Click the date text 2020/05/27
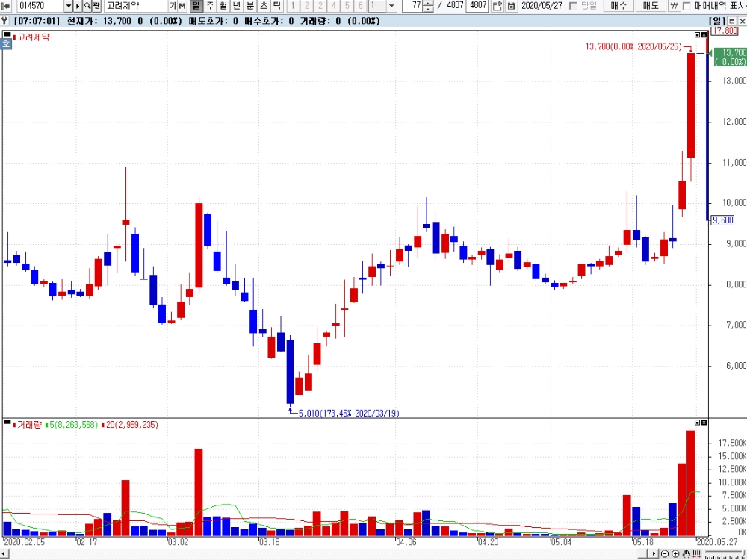This screenshot has height=560, width=747. click(x=542, y=6)
